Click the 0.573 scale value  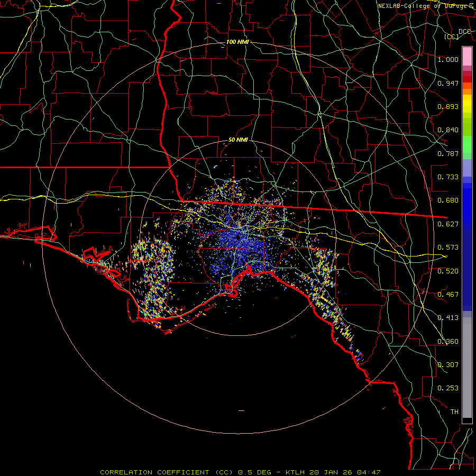tap(448, 247)
